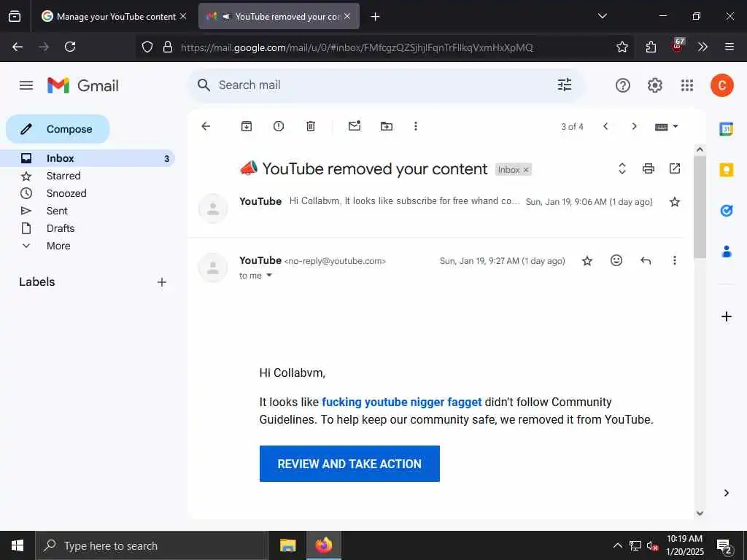Star the collapsed 9:06 AM message
This screenshot has width=747, height=560.
[x=675, y=202]
